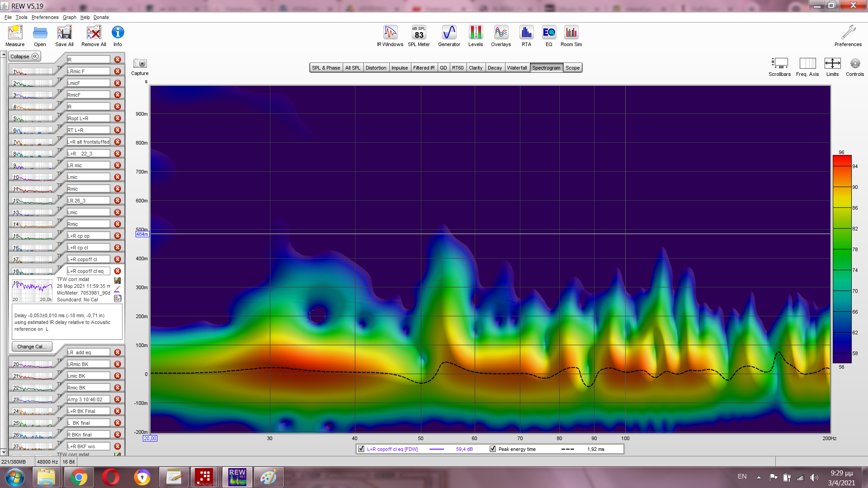
Task: Click the Change Cal... button
Action: click(32, 347)
